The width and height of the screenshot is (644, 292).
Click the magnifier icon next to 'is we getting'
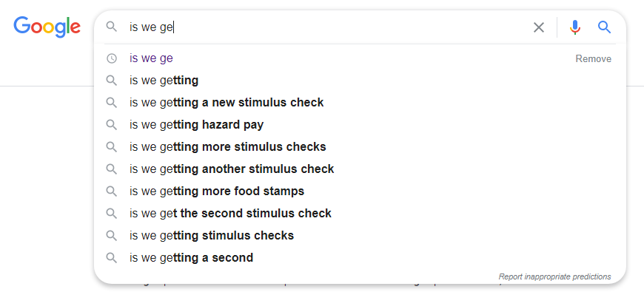(x=112, y=81)
